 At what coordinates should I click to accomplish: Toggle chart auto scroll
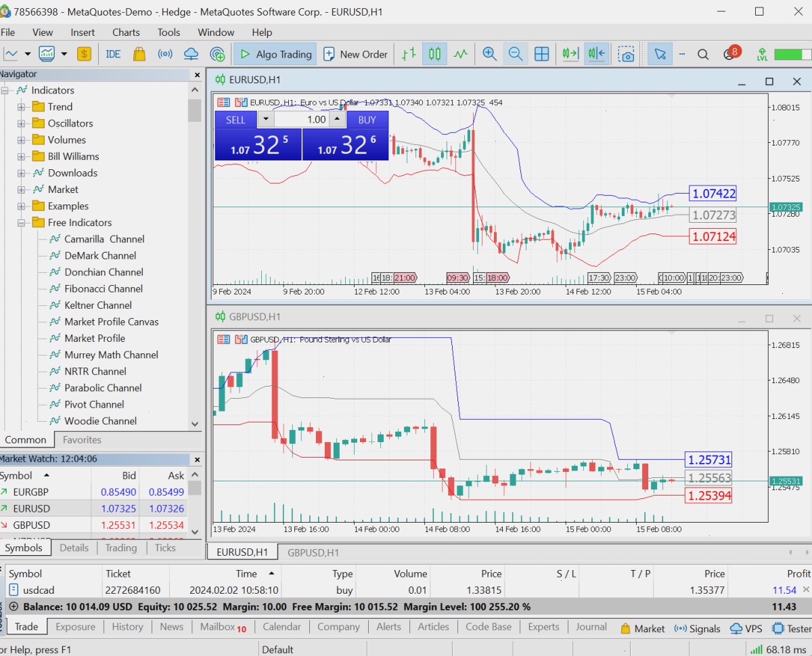[x=570, y=54]
